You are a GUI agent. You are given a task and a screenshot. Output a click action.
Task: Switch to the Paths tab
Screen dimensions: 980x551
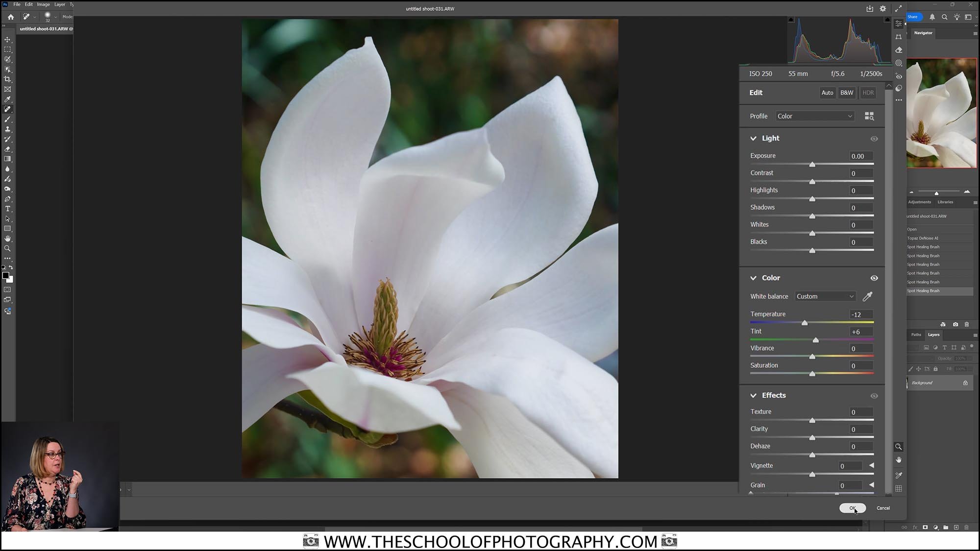916,335
